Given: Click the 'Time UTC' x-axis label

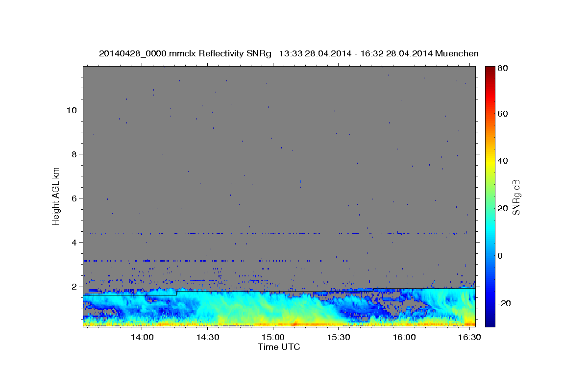Looking at the screenshot, I should pyautogui.click(x=279, y=347).
